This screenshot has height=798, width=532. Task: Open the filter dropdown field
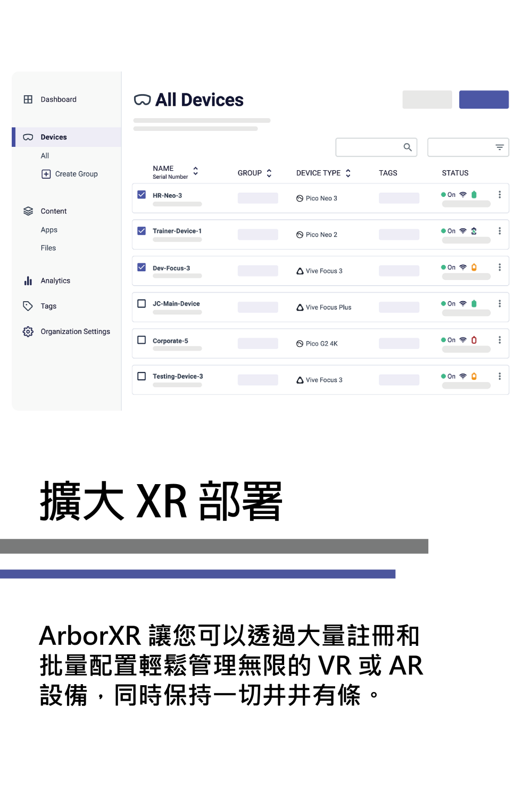point(468,147)
